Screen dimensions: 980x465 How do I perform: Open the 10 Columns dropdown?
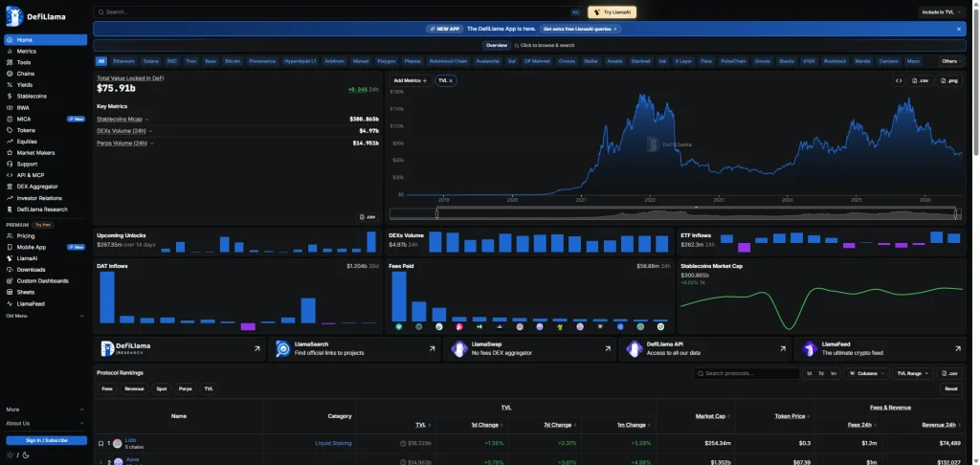click(x=866, y=373)
